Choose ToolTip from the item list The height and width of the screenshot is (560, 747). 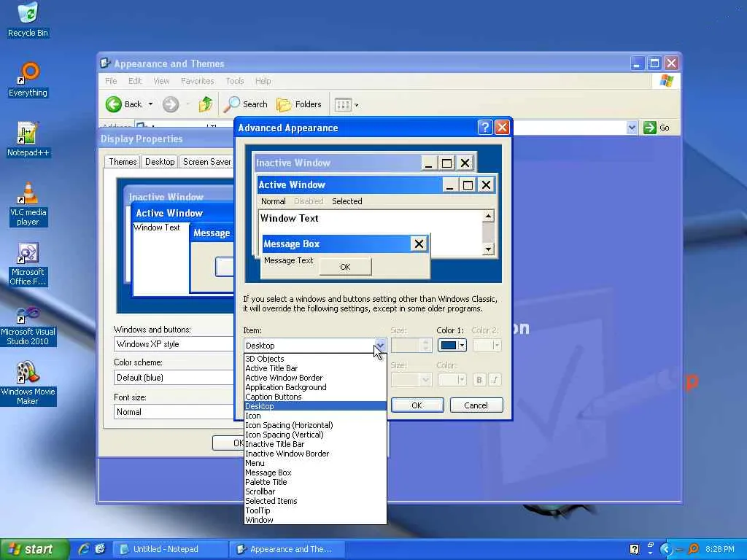coord(315,510)
